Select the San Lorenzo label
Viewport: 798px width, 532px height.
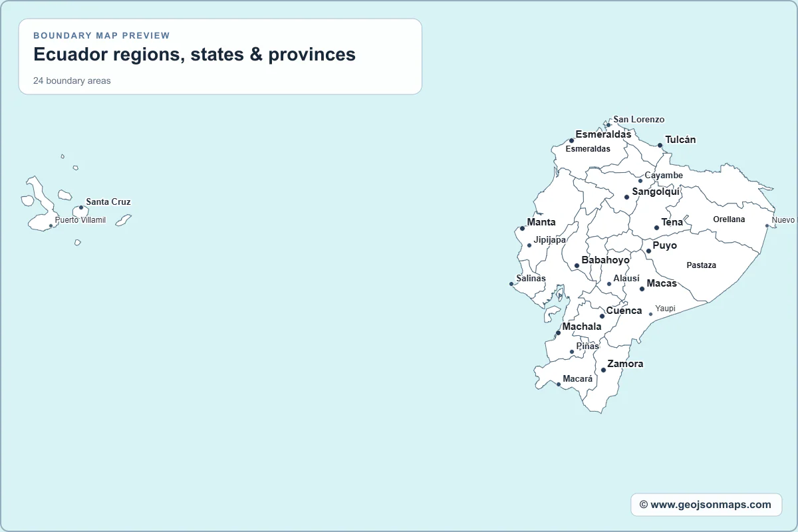[x=638, y=120]
